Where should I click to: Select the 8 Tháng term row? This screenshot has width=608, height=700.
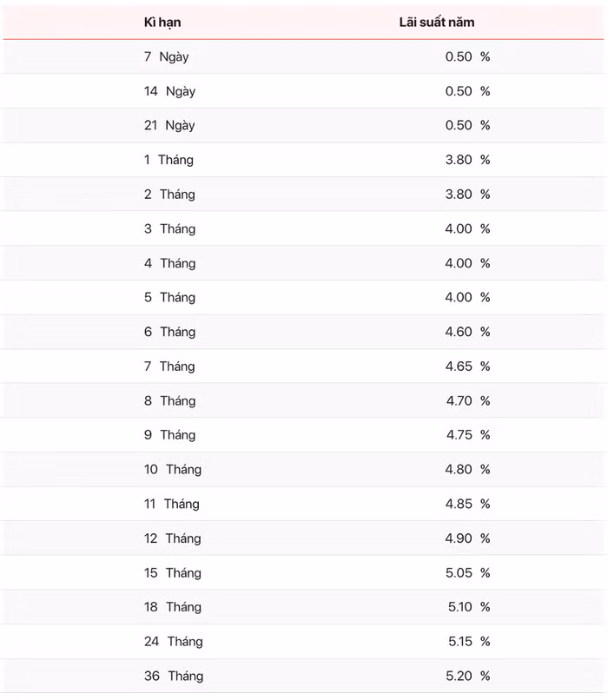[x=169, y=400]
